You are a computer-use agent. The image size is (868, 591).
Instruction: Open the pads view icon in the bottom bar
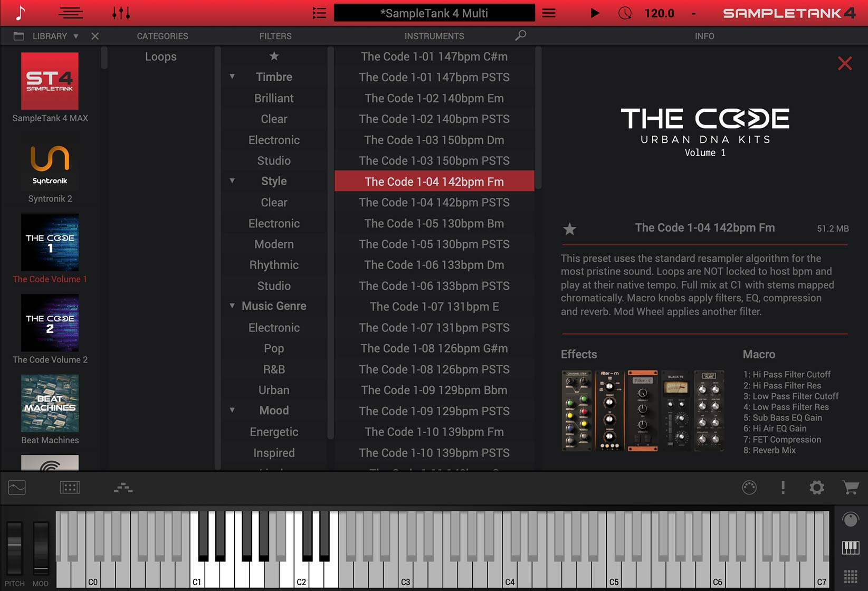(70, 488)
